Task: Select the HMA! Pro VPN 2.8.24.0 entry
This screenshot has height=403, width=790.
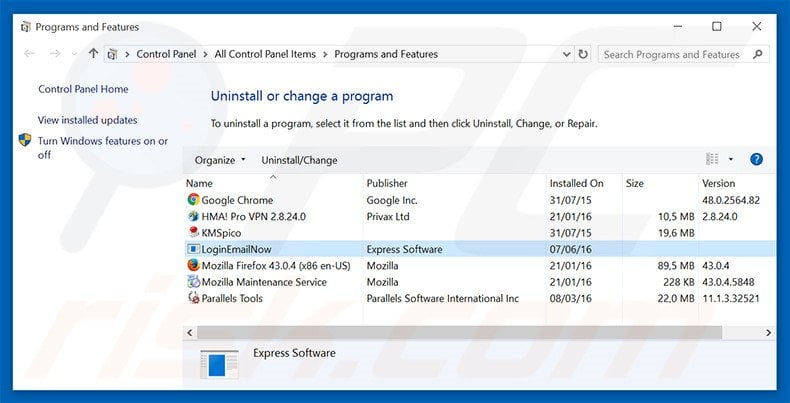Action: pos(253,217)
